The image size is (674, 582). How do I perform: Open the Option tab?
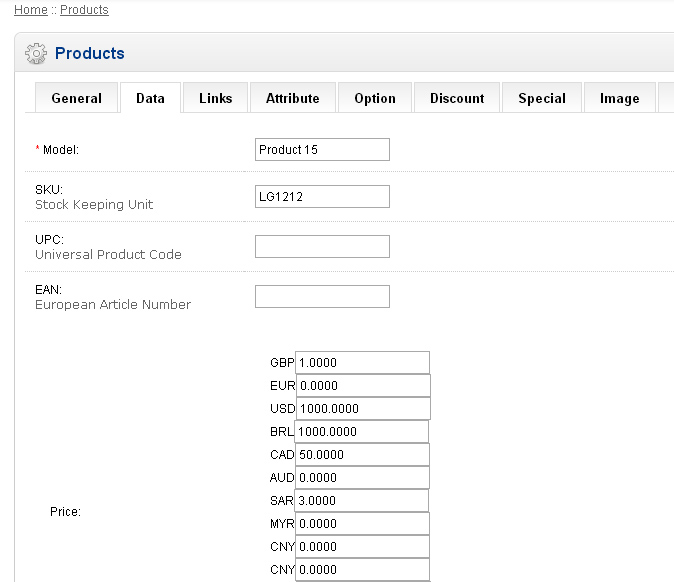pos(375,98)
